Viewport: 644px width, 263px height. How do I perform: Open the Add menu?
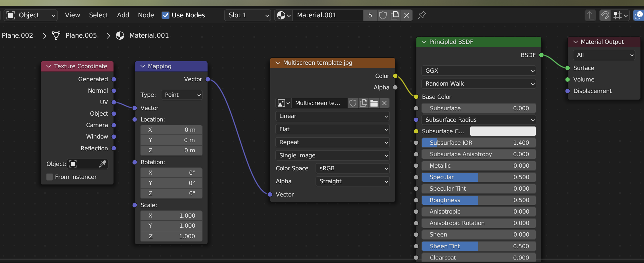point(123,15)
